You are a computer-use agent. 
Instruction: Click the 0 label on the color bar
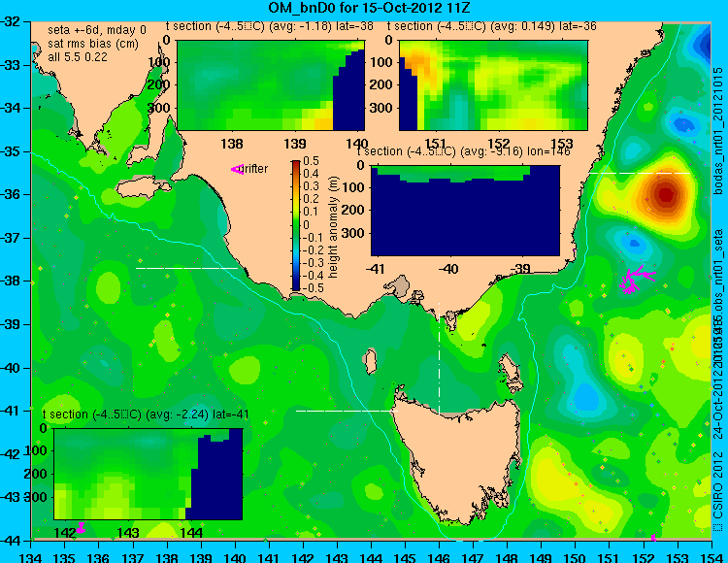click(x=307, y=224)
